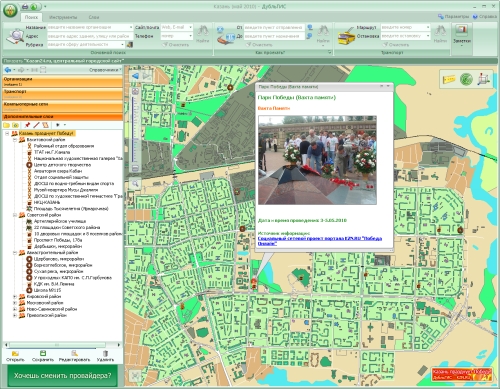500x389 pixels.
Task: Click Открыть button at panel bottom
Action: point(15,356)
